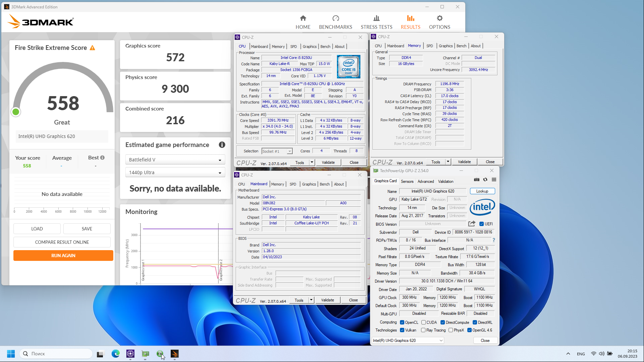Click the GPU-Z refresh icon
644x362 pixels.
coord(485,180)
